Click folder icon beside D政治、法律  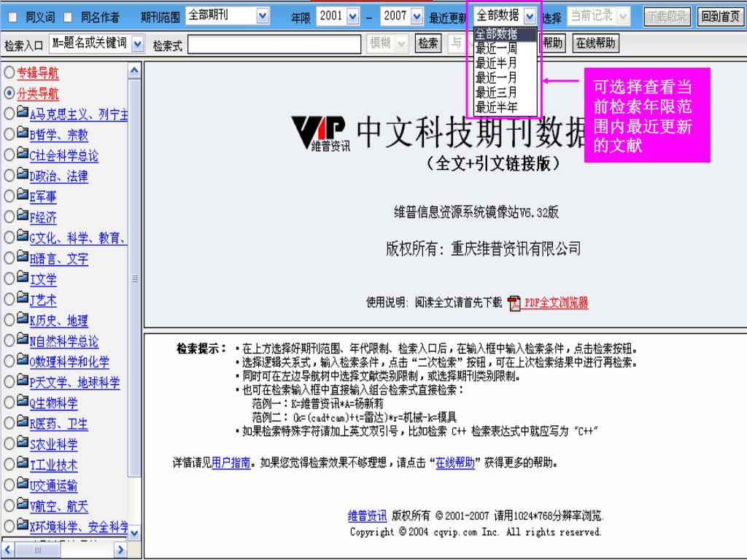[x=23, y=174]
